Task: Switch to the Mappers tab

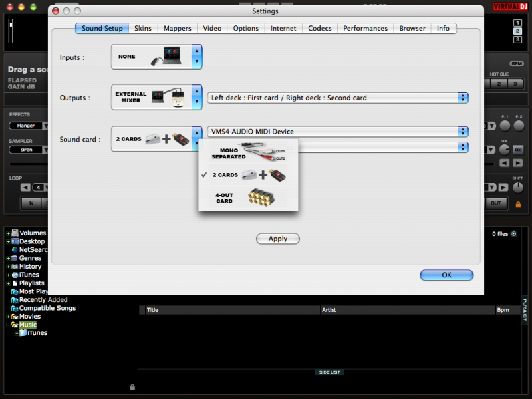Action: click(x=178, y=29)
